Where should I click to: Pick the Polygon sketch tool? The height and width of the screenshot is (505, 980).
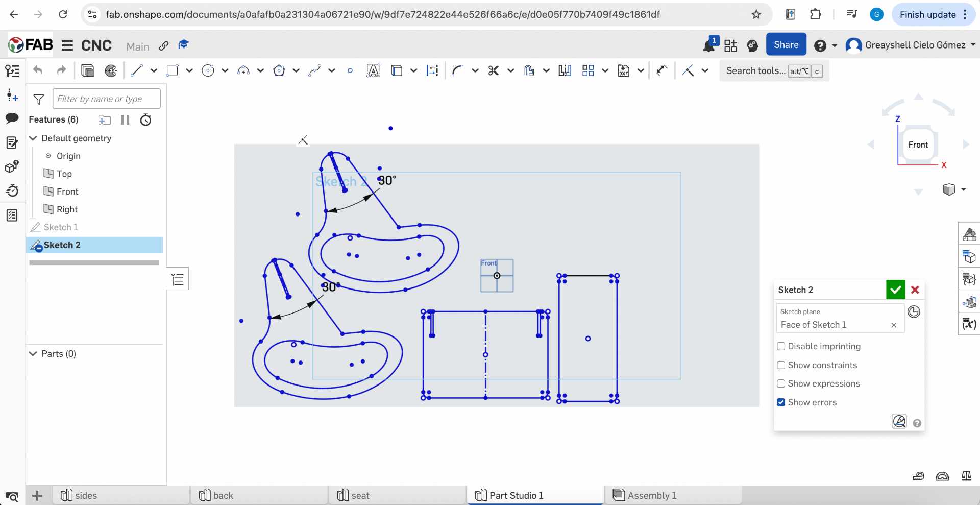(279, 70)
